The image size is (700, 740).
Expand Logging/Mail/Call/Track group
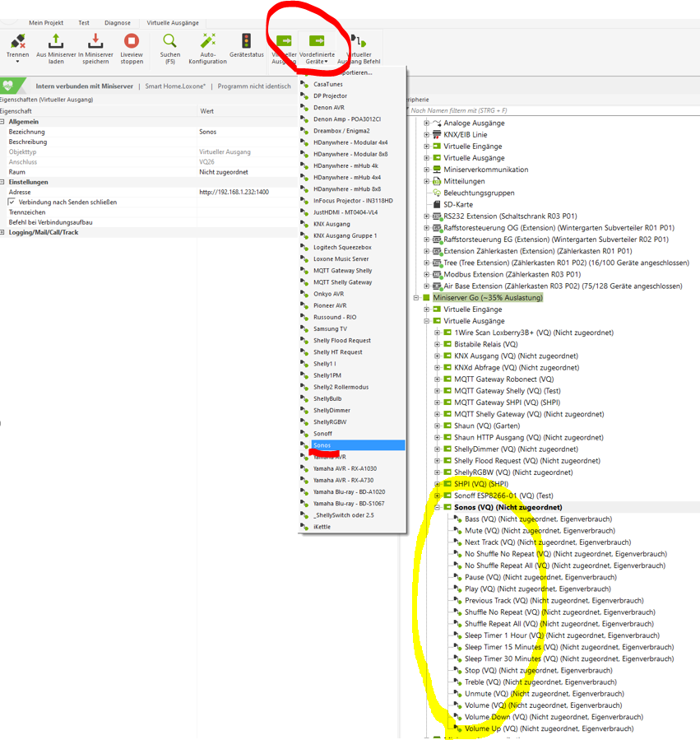point(2,233)
